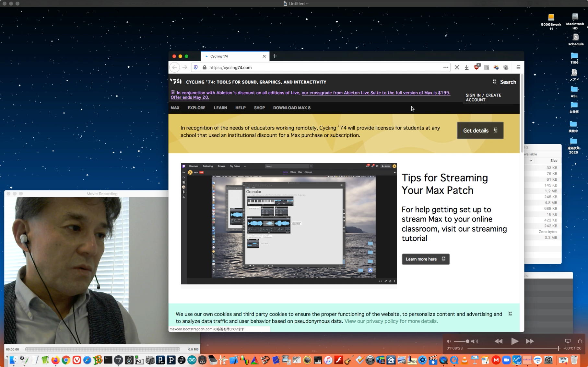Open the 1106 folder on desktop
The height and width of the screenshot is (367, 588).
click(574, 58)
